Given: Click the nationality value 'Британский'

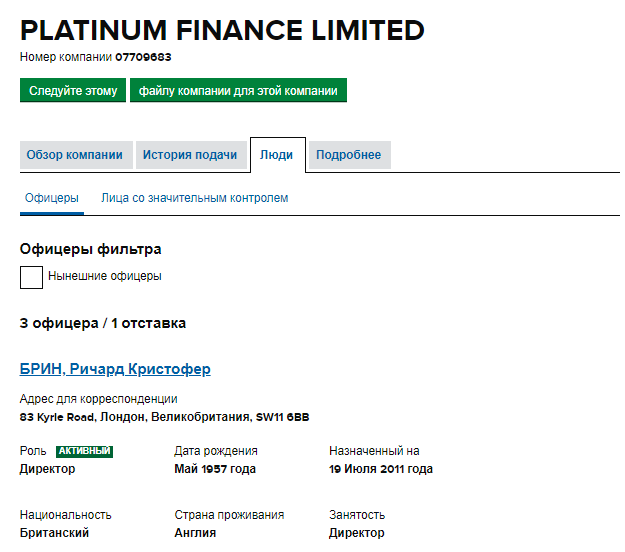Looking at the screenshot, I should 54,533.
